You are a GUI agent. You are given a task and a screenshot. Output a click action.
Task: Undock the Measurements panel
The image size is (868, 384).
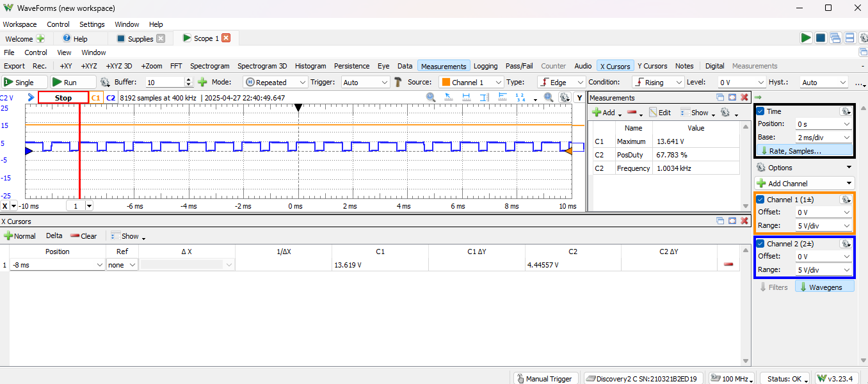(721, 98)
